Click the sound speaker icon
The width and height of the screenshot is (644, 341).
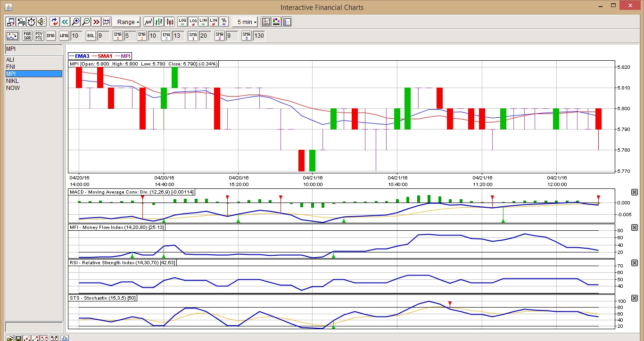click(x=41, y=22)
